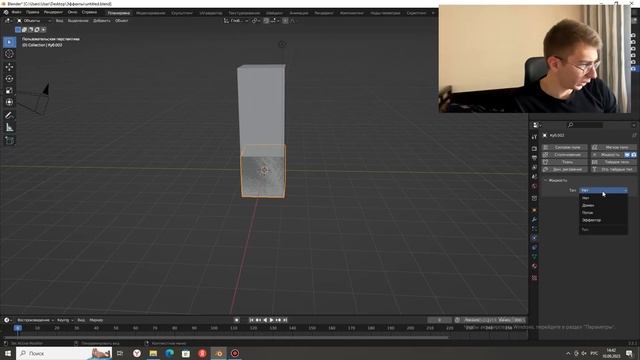Viewport: 640px width, 360px height.
Task: Select the Rotate tool
Action: (x=9, y=79)
